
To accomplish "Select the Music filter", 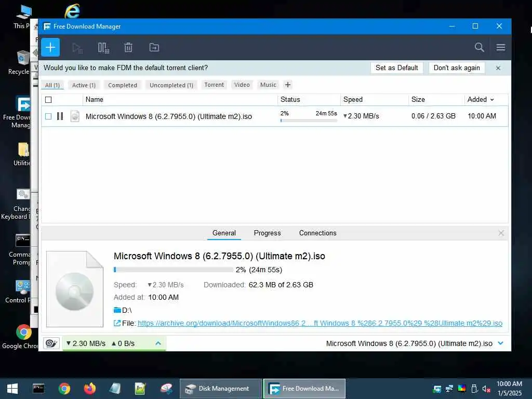I will tap(268, 85).
